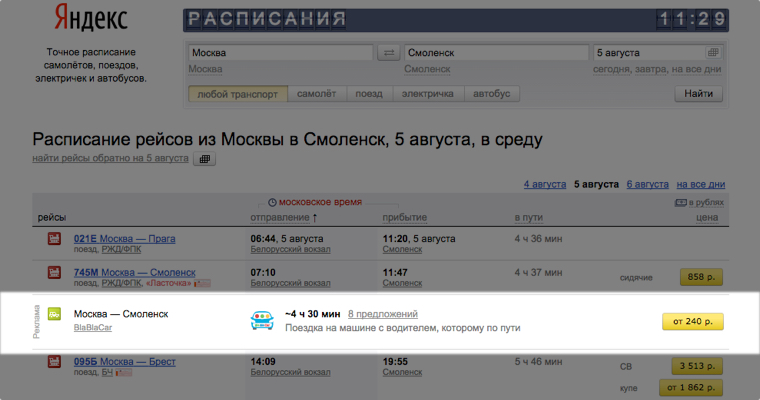Choose 'на все дни' below date field
The height and width of the screenshot is (400, 760).
pyautogui.click(x=697, y=69)
